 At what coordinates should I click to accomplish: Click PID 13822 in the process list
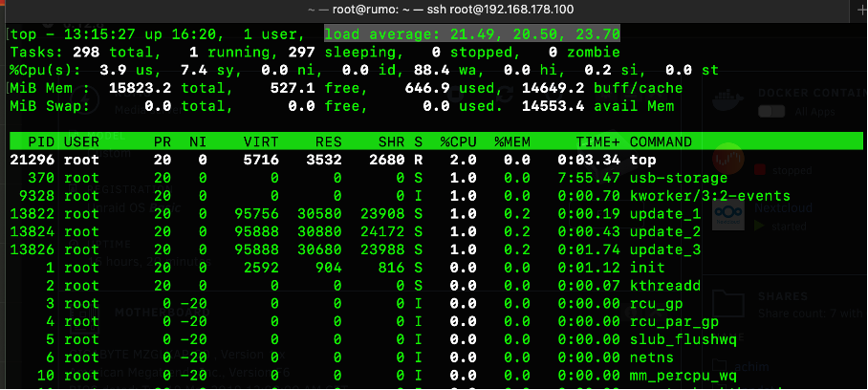pos(33,214)
